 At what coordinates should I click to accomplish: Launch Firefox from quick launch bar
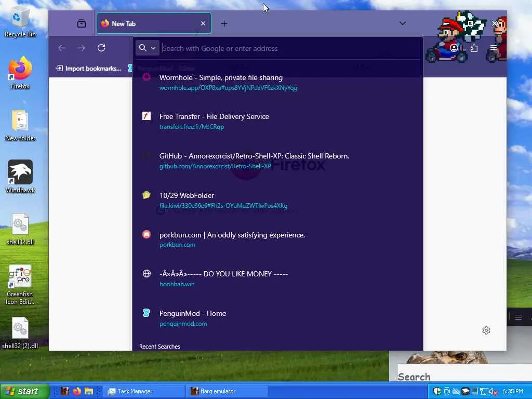[x=77, y=391]
